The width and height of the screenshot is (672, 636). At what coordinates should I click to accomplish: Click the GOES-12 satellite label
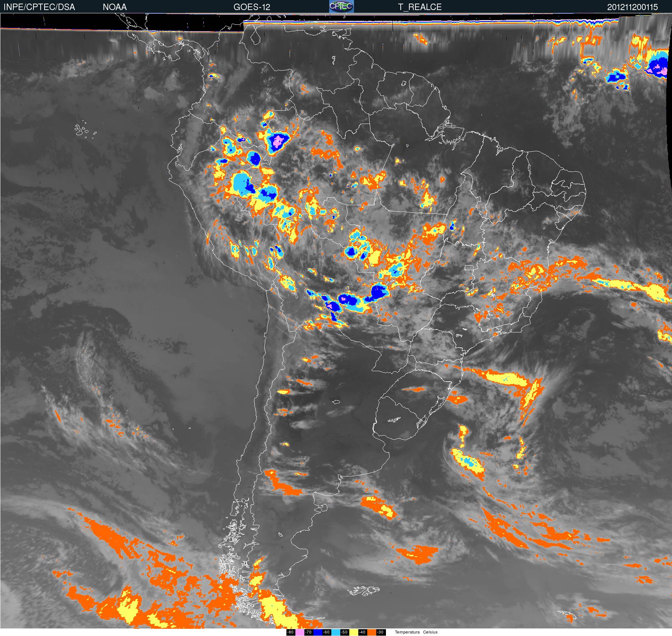coord(252,7)
